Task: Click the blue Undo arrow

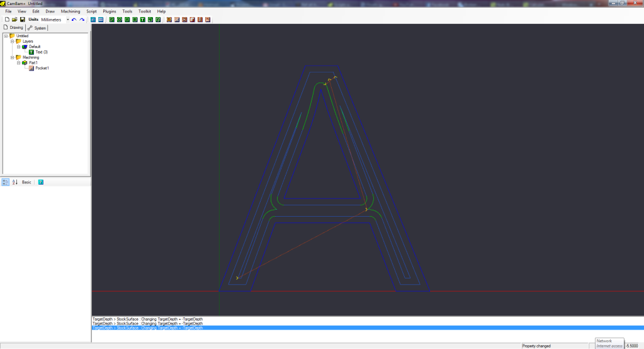Action: [74, 20]
